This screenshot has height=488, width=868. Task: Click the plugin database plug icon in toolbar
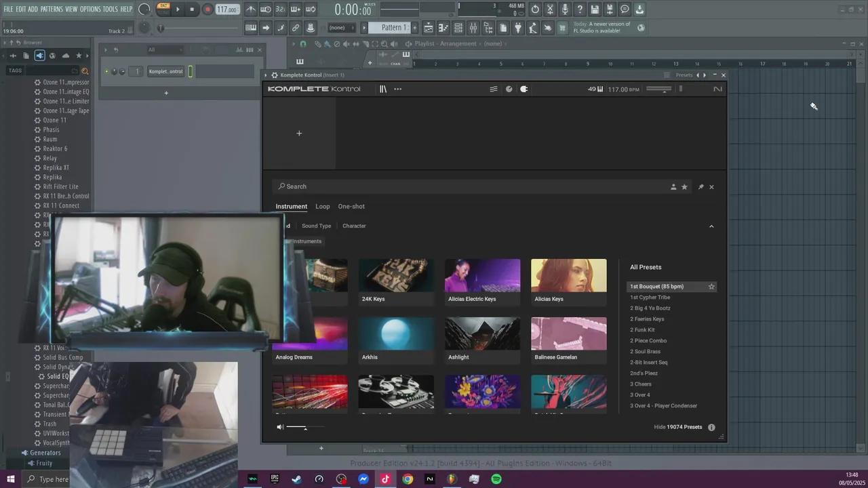click(518, 28)
